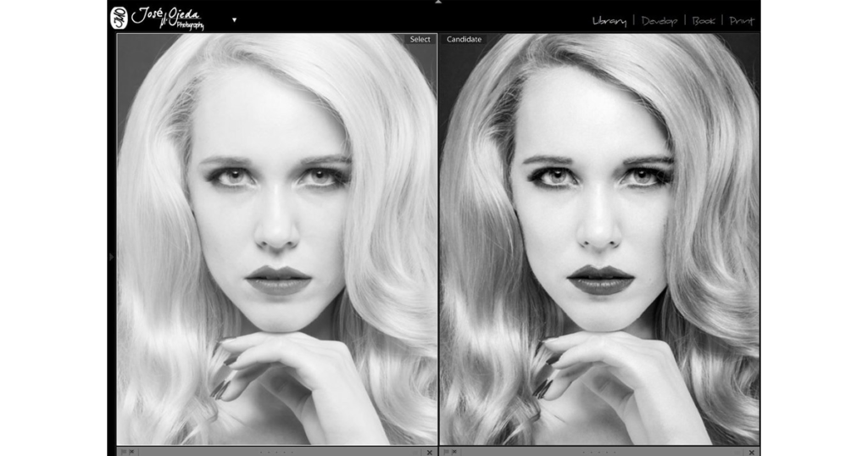This screenshot has width=868, height=456.
Task: Click the José Ojeda Photography identity plate logo
Action: click(159, 18)
